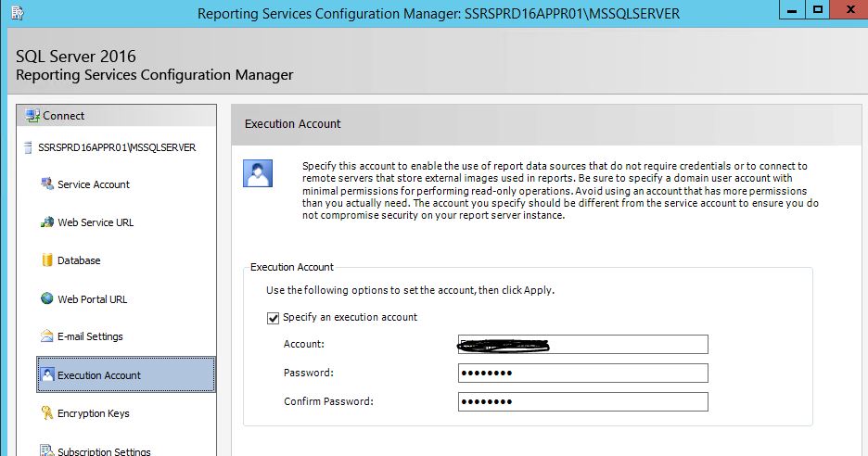Click the Connect server icon
Screen dimensions: 868x456
(x=33, y=116)
